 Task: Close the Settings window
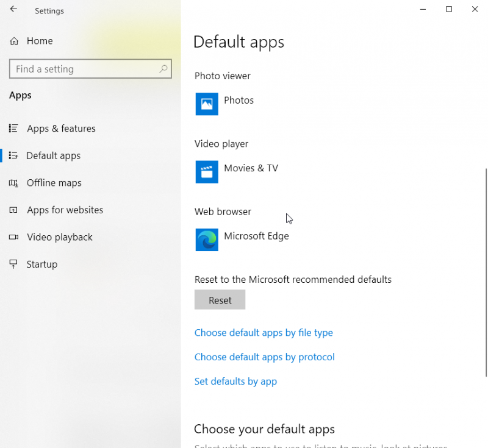point(475,9)
